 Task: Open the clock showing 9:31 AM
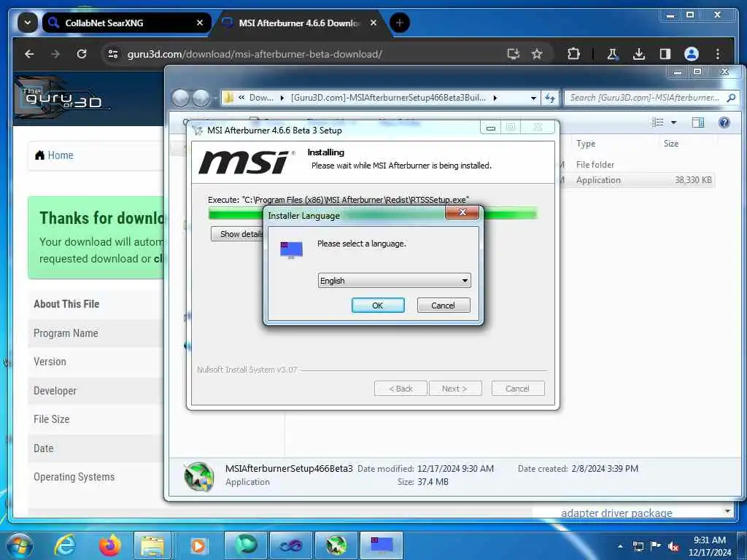coord(709,546)
